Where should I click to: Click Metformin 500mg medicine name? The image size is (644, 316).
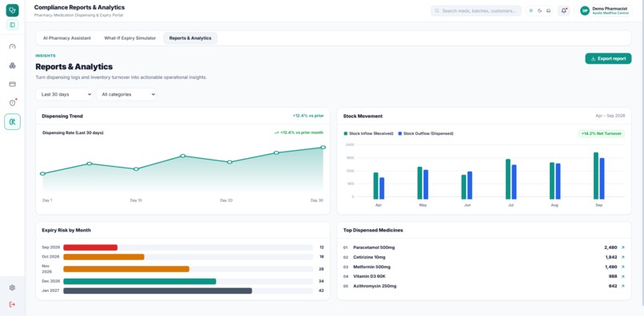(x=372, y=267)
